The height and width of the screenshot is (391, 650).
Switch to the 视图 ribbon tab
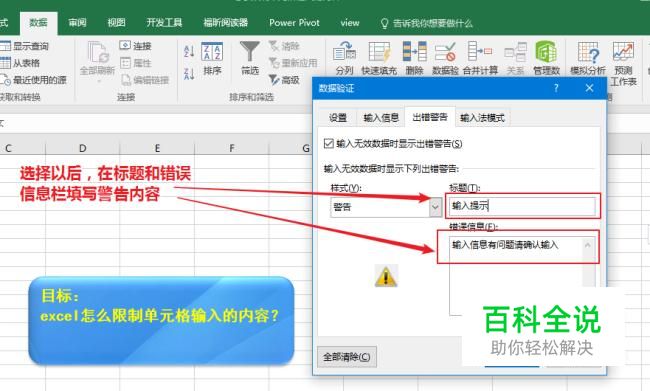(x=116, y=23)
